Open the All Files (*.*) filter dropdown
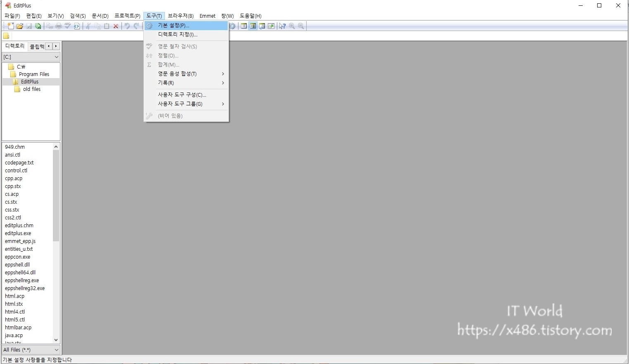Screen dimensions: 629x364 [31, 350]
